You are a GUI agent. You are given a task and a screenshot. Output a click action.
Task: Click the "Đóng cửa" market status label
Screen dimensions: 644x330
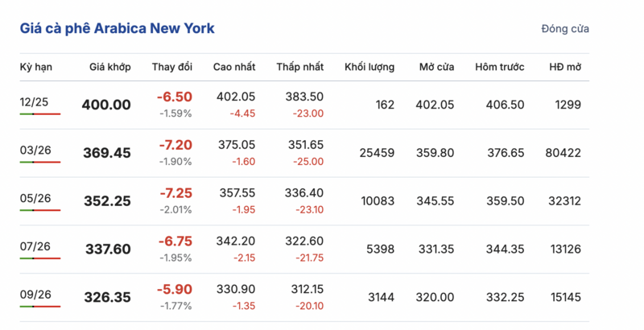tap(565, 29)
